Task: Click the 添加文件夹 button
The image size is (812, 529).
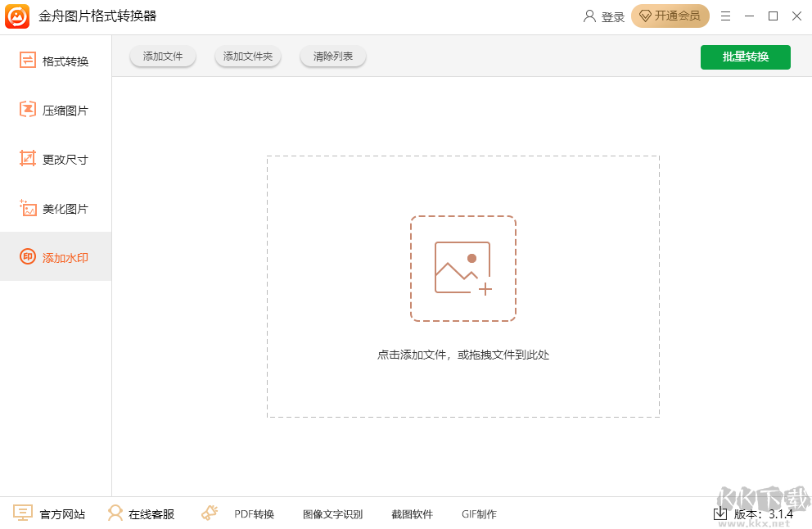Action: point(247,57)
